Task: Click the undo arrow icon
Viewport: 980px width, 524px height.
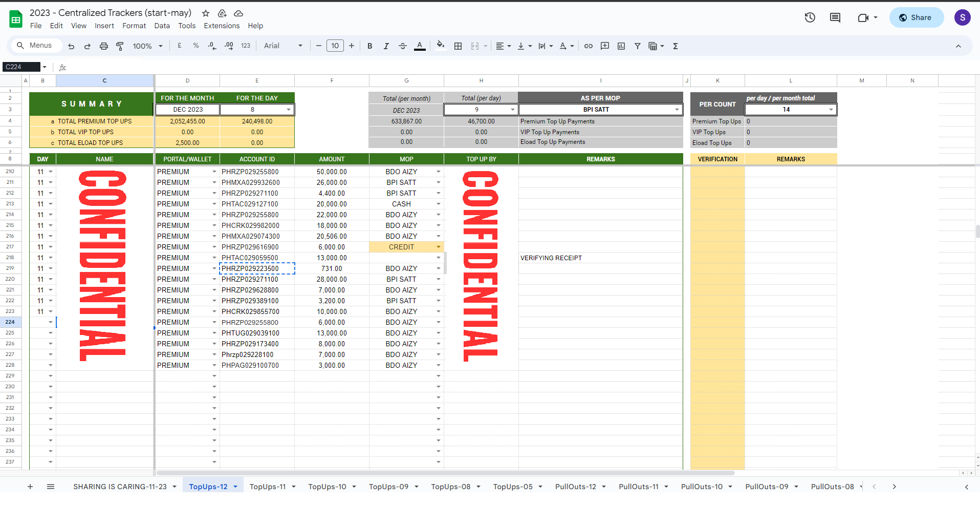Action: [x=71, y=46]
